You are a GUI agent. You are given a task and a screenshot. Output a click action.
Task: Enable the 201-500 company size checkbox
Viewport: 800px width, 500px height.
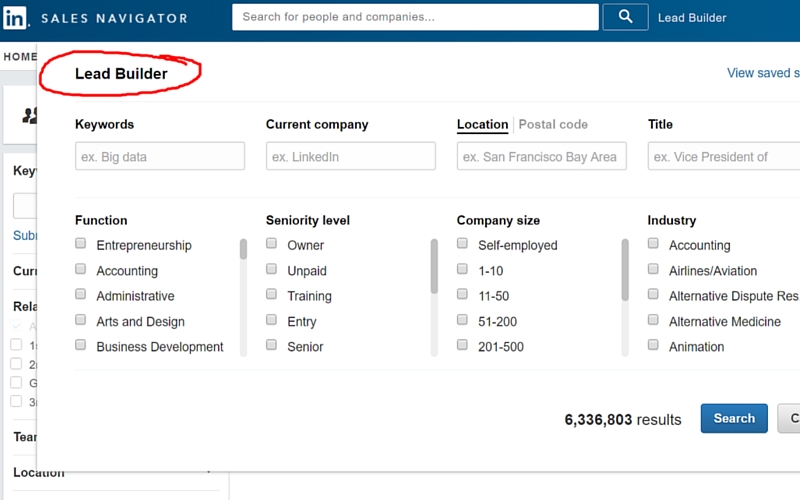pyautogui.click(x=462, y=345)
